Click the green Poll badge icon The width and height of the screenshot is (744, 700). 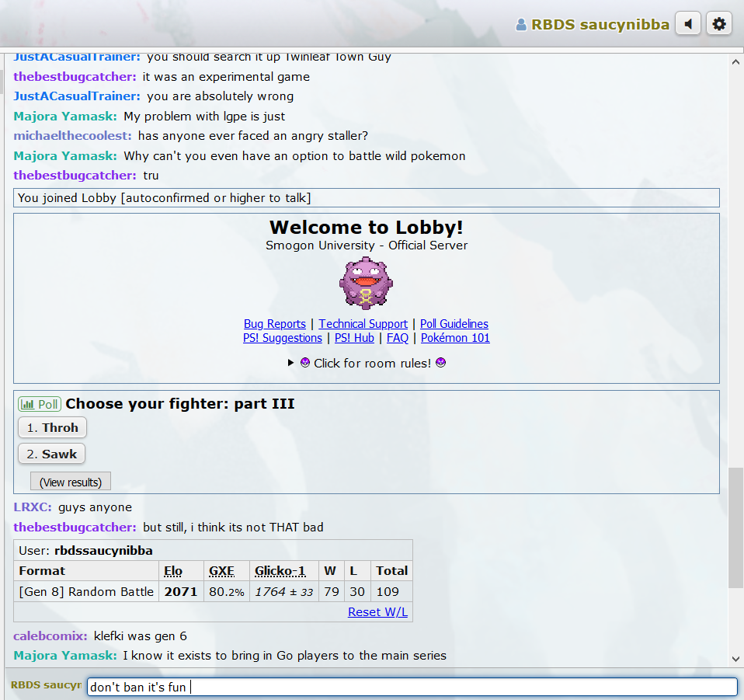(40, 404)
